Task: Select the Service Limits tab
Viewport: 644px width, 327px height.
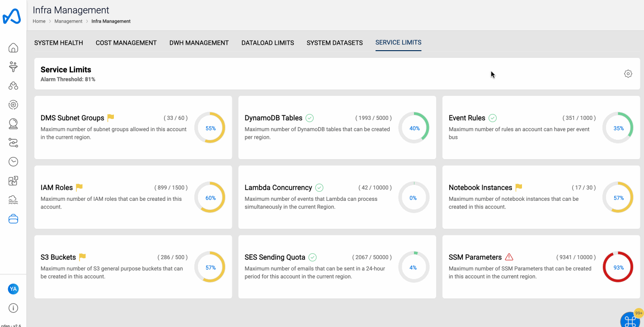Action: (x=399, y=43)
